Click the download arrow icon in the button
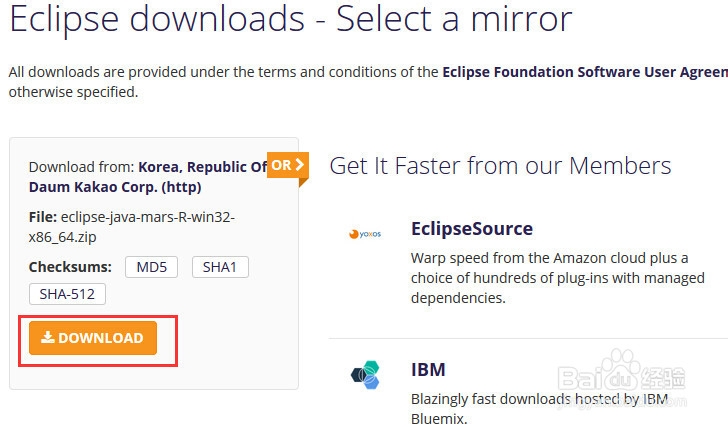 tap(47, 338)
